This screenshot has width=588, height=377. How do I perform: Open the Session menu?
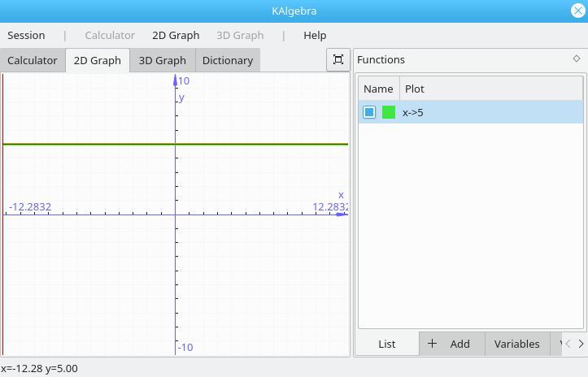coord(26,35)
